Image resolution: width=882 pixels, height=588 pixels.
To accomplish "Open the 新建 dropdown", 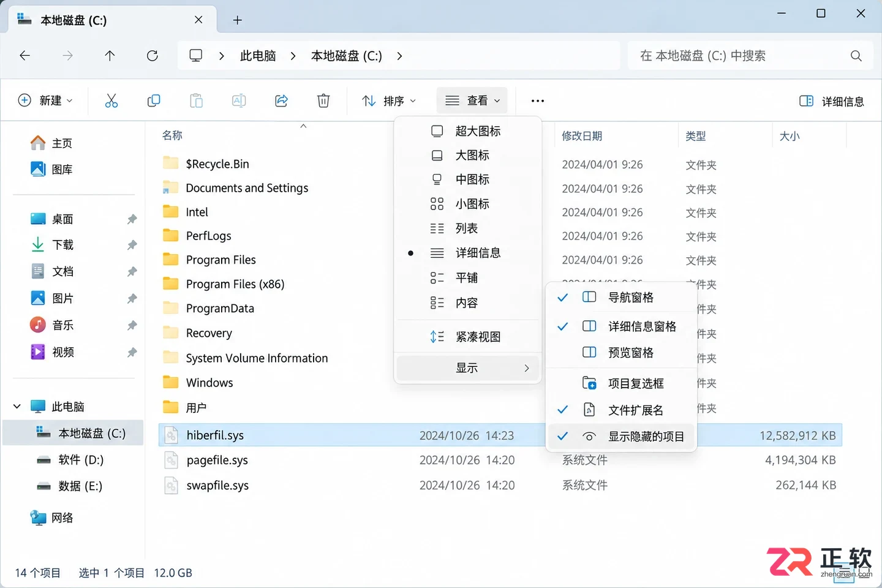I will coord(46,100).
